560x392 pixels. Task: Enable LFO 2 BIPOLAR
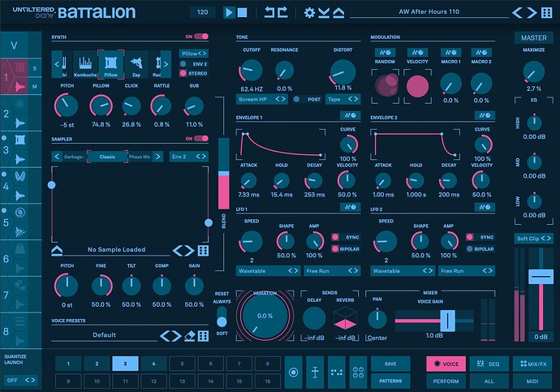tap(470, 249)
